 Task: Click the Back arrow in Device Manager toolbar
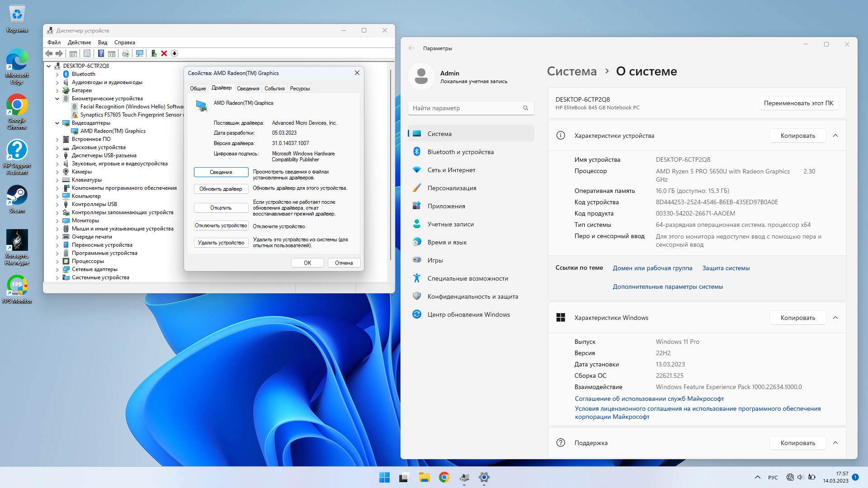pyautogui.click(x=49, y=53)
